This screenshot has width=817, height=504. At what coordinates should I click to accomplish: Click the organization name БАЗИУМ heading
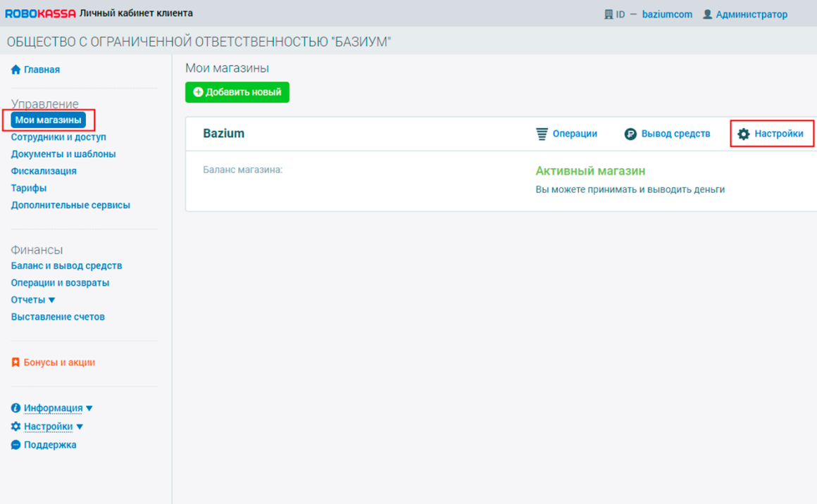(199, 42)
